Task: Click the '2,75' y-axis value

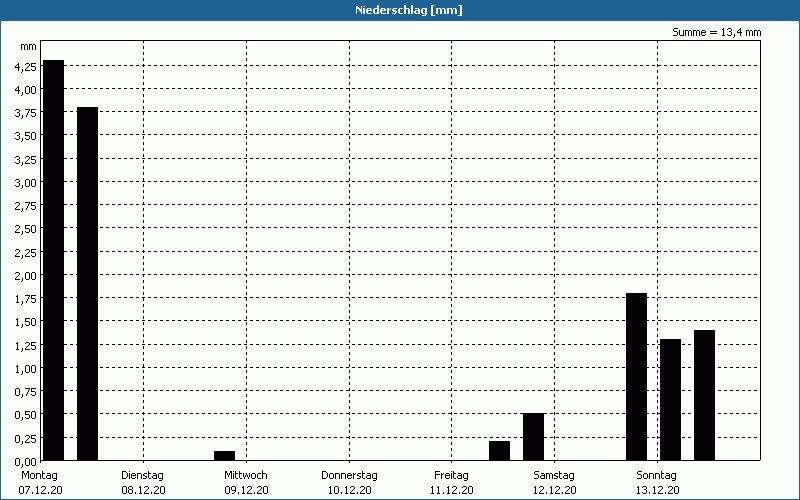Action: (26, 206)
